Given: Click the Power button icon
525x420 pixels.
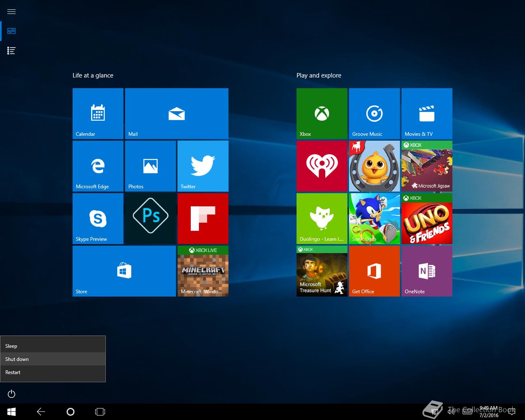Looking at the screenshot, I should 11,394.
